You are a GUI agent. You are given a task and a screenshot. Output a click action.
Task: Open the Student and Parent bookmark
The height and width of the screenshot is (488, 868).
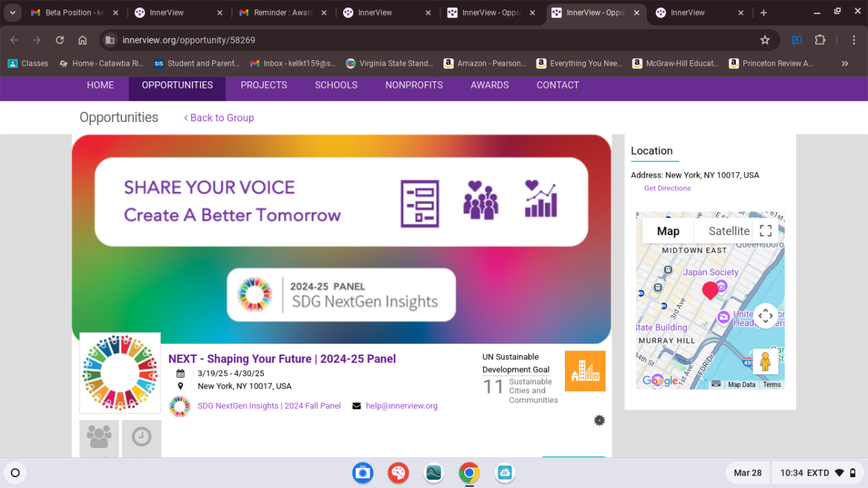coord(197,64)
